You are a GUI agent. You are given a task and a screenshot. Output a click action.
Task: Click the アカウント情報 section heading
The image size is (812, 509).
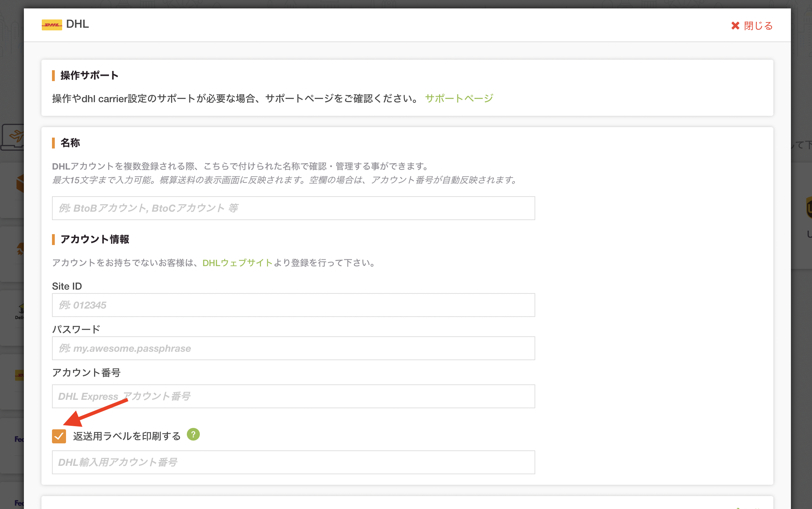95,239
